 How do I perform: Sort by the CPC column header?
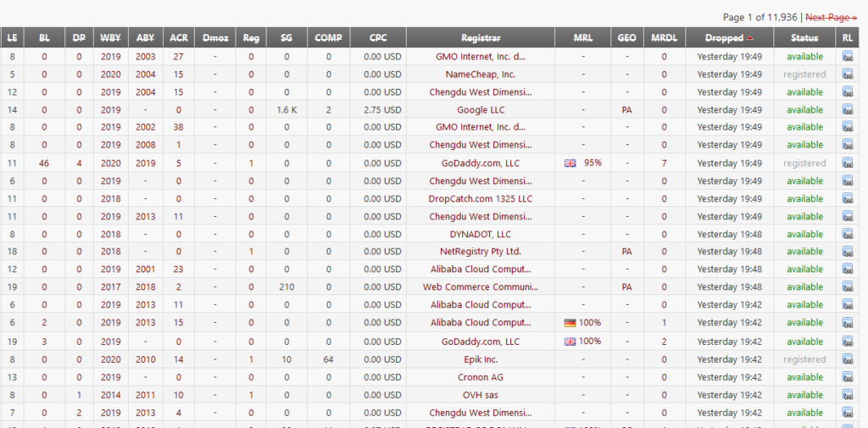coord(377,37)
